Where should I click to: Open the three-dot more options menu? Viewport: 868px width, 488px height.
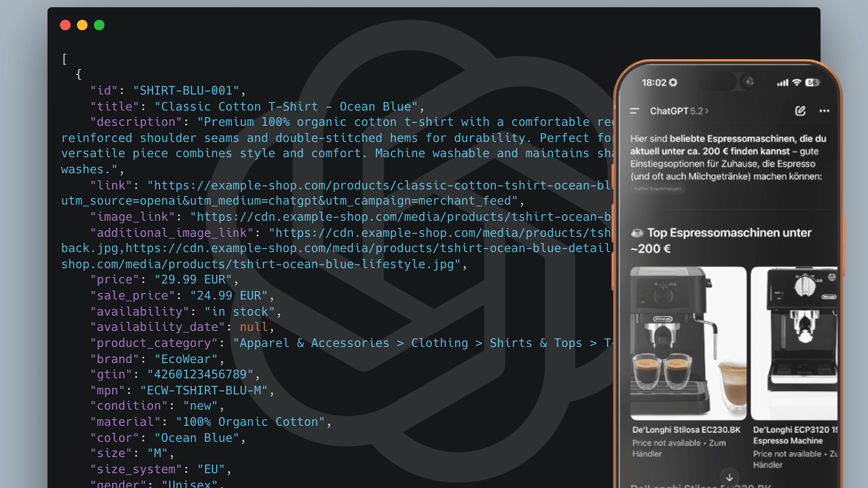click(x=824, y=111)
